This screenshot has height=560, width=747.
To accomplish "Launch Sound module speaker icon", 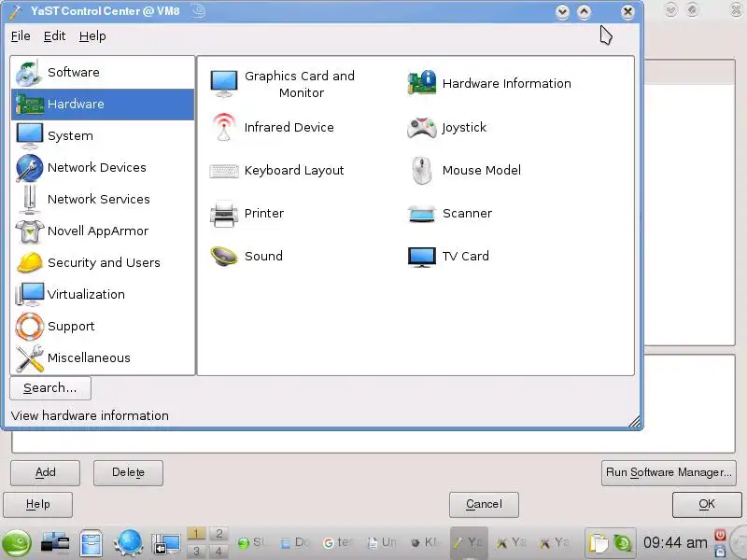I will [224, 256].
